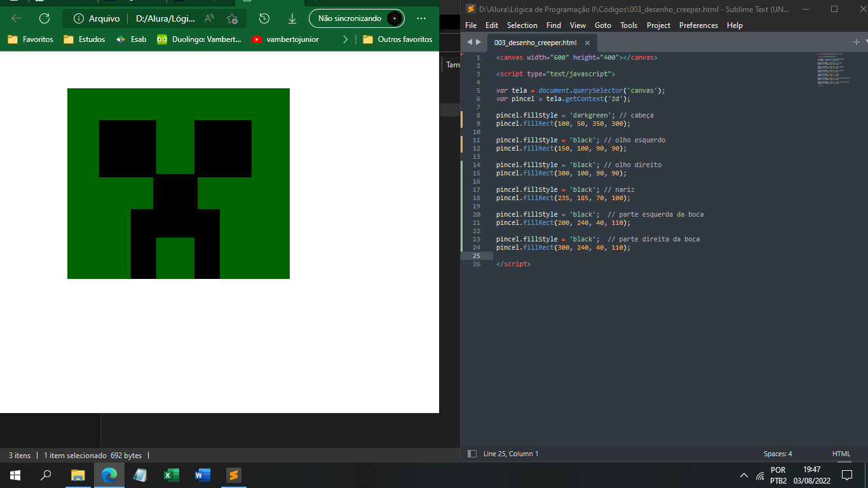The image size is (868, 488).
Task: Click line 25 empty highlighted line number
Action: coord(477,255)
